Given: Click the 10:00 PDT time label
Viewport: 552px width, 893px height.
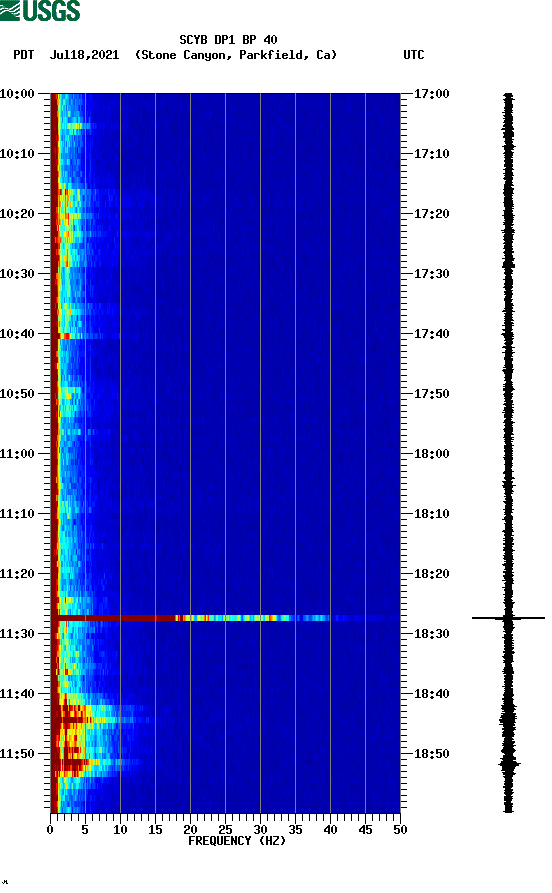Looking at the screenshot, I should 17,93.
